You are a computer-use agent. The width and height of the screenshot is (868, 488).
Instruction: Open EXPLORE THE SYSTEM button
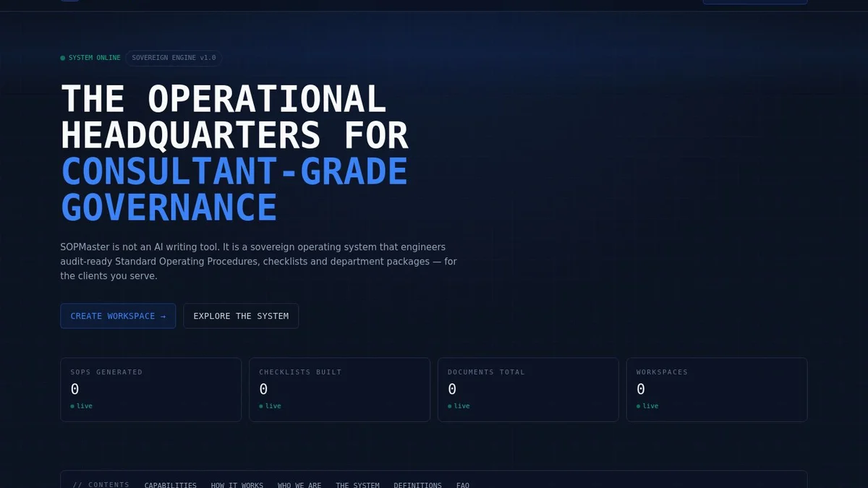tap(241, 316)
